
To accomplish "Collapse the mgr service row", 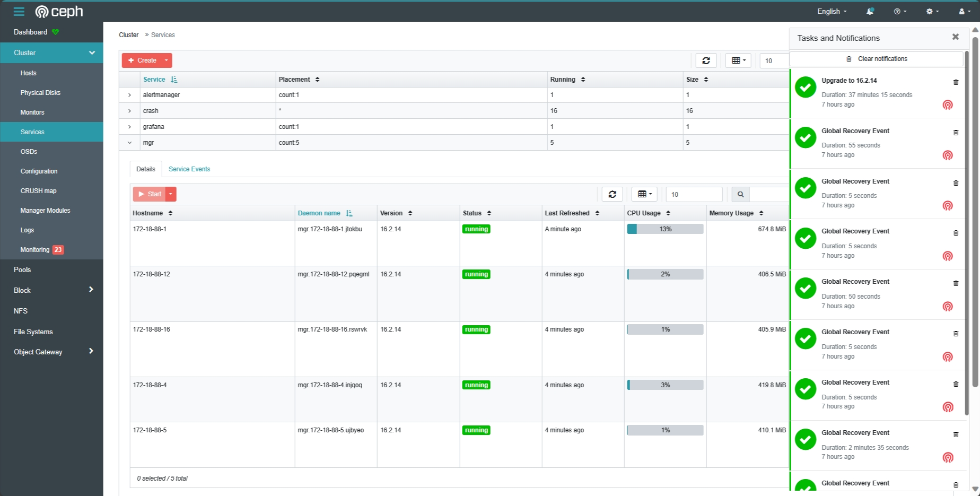I will [x=129, y=143].
